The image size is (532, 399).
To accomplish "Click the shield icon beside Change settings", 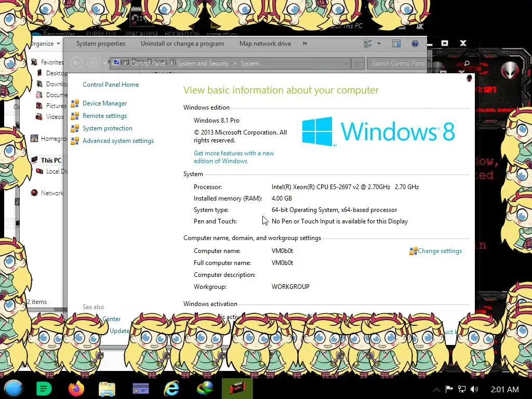I will (x=413, y=251).
